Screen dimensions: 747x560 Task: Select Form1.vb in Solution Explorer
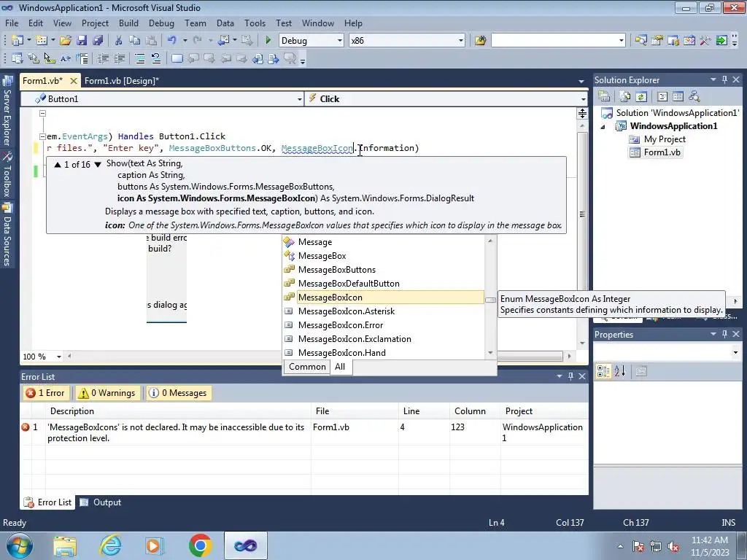657,152
